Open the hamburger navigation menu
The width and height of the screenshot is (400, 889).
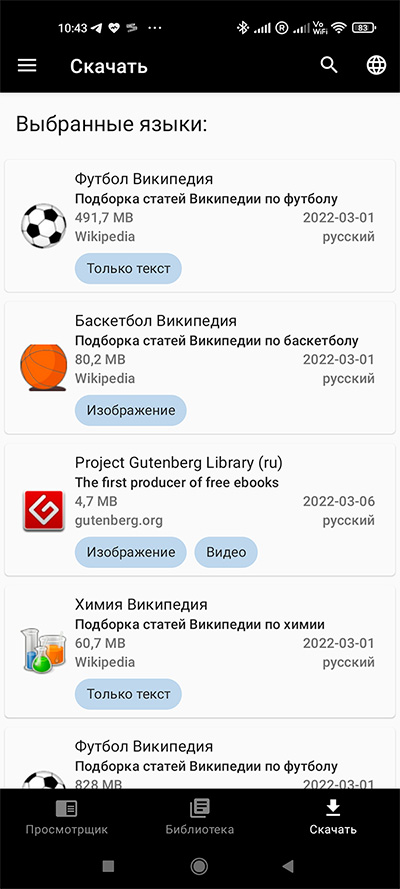click(x=27, y=65)
